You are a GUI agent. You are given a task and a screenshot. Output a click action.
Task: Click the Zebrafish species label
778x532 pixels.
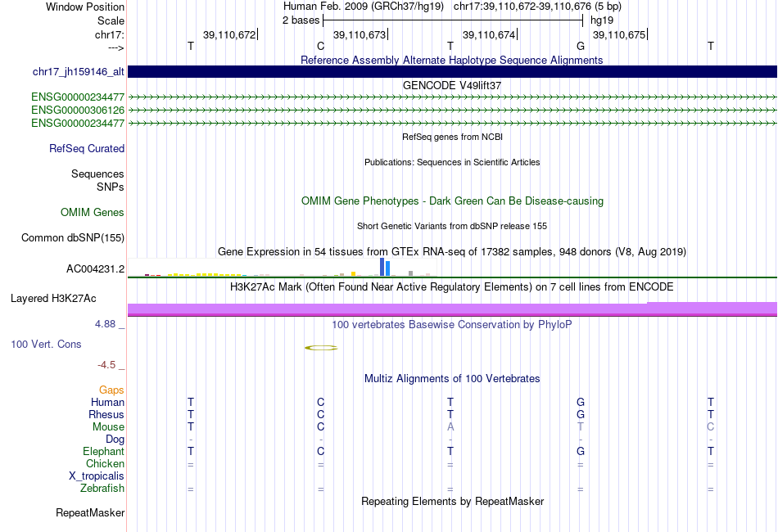(x=102, y=489)
